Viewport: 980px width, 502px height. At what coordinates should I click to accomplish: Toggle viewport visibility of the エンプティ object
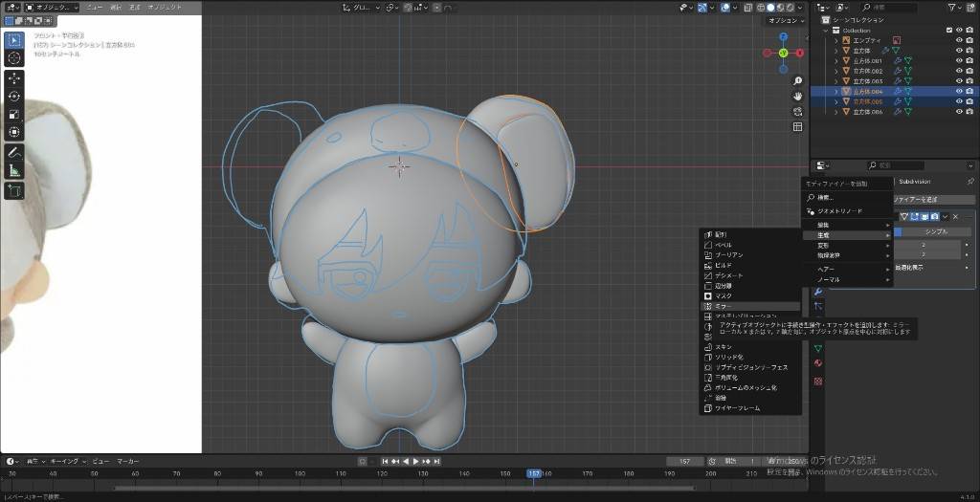pyautogui.click(x=958, y=40)
